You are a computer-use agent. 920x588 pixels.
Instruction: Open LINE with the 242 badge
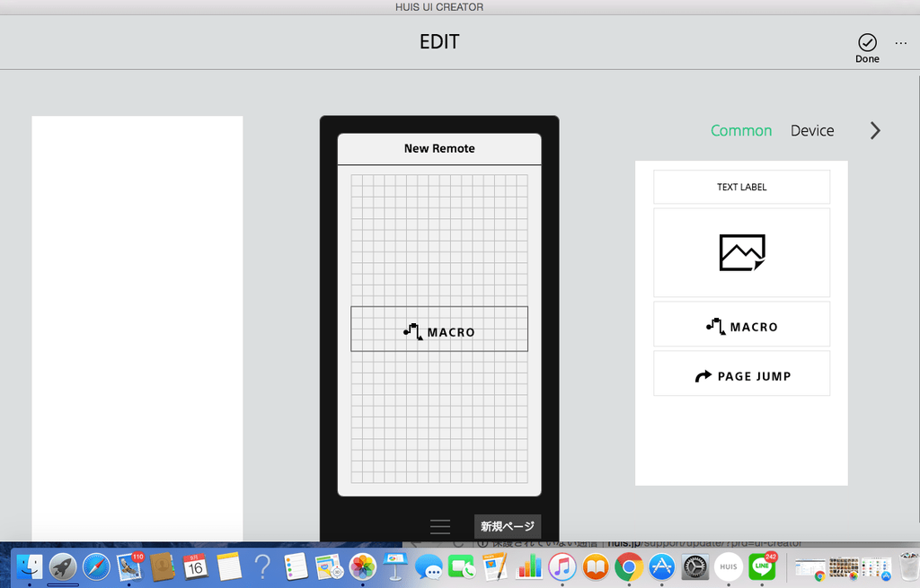[x=762, y=566]
